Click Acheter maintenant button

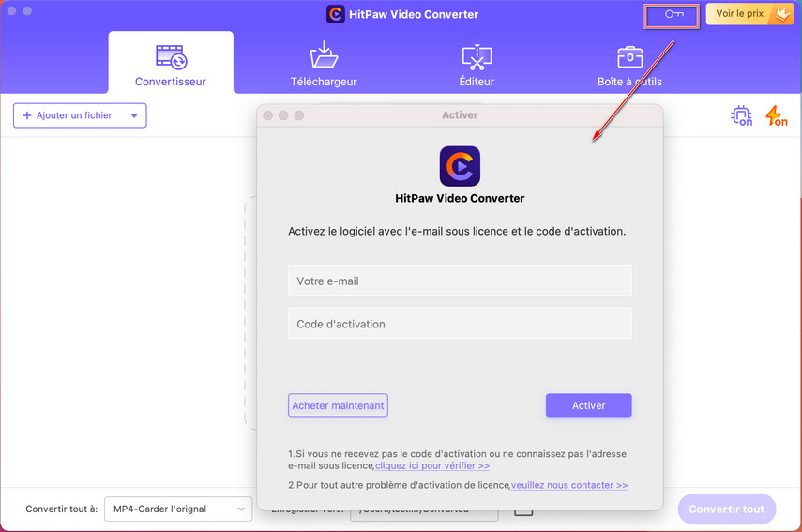pyautogui.click(x=338, y=405)
